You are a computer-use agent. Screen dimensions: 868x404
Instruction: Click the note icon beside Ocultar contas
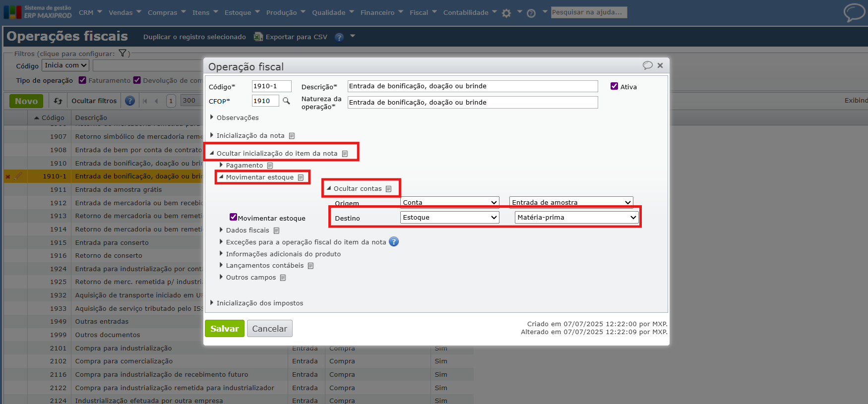(x=389, y=189)
